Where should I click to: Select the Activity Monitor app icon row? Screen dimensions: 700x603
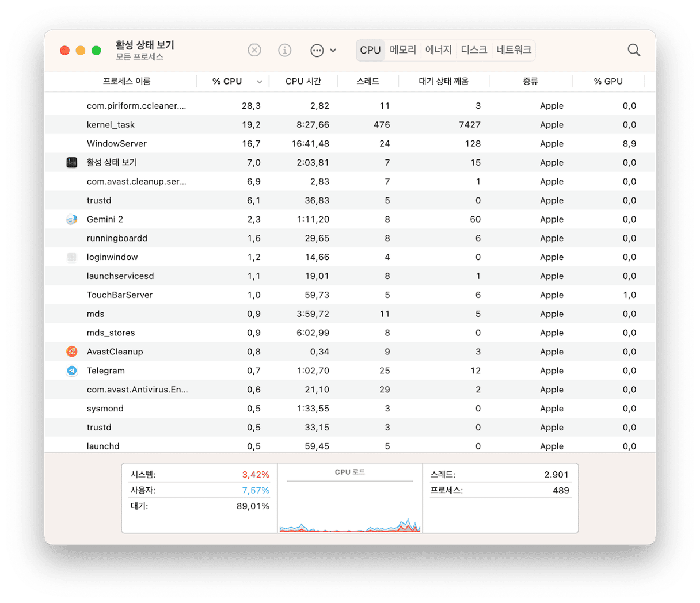(350, 162)
